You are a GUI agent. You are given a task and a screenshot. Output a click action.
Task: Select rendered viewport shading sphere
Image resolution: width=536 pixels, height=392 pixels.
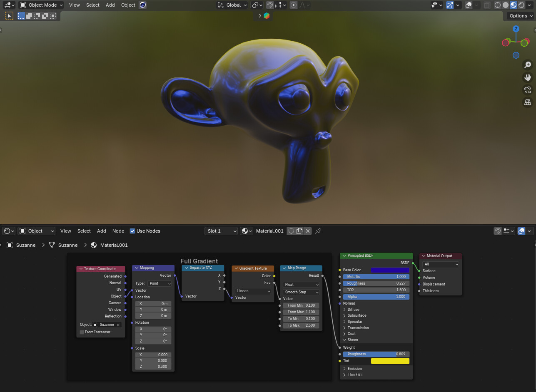coord(521,5)
